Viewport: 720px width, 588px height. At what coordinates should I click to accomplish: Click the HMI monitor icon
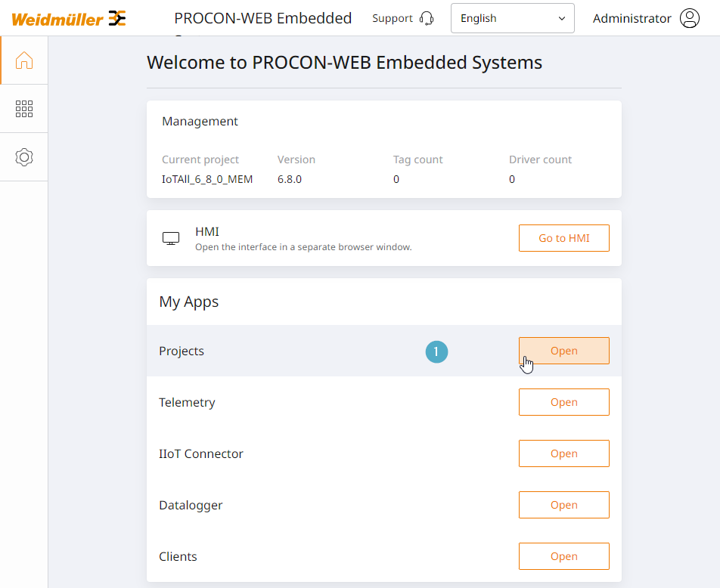click(x=171, y=238)
